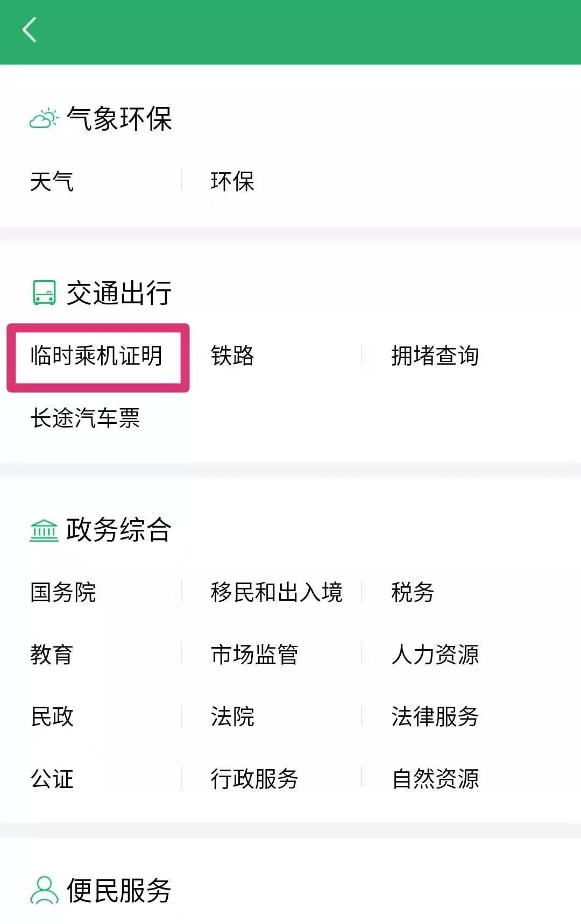Open 法律服务 entry

[x=435, y=716]
